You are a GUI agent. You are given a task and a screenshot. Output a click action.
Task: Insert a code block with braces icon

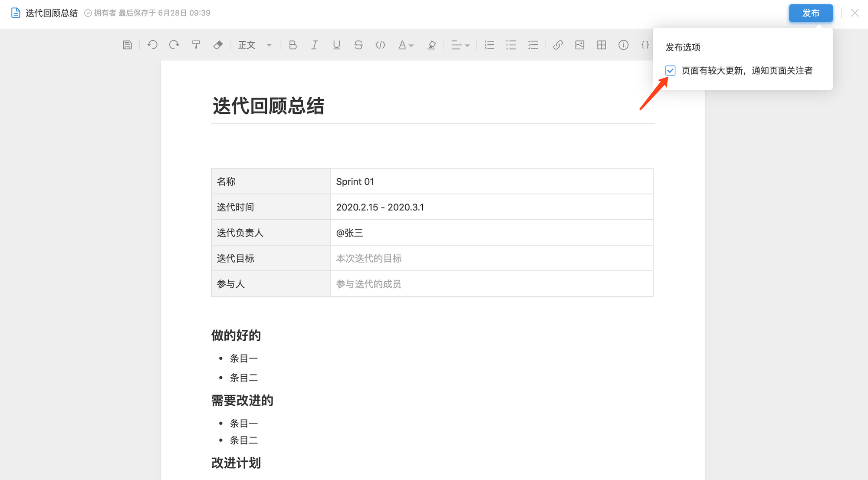(x=645, y=45)
